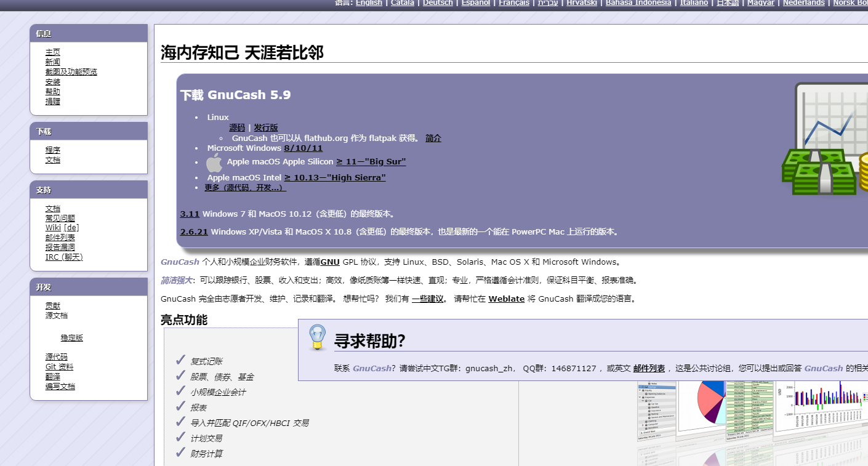This screenshot has width=868, height=466.
Task: Open 程序 under the 下载 sidebar section
Action: pyautogui.click(x=53, y=150)
